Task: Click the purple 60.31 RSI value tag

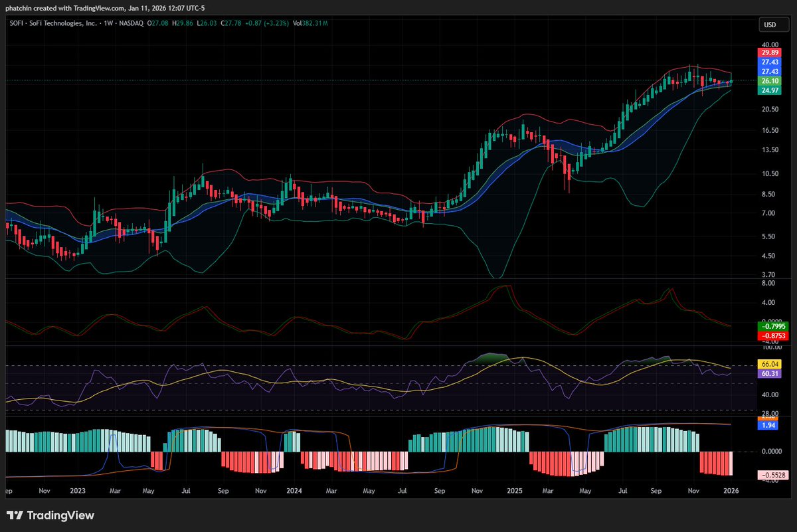Action: tap(770, 374)
